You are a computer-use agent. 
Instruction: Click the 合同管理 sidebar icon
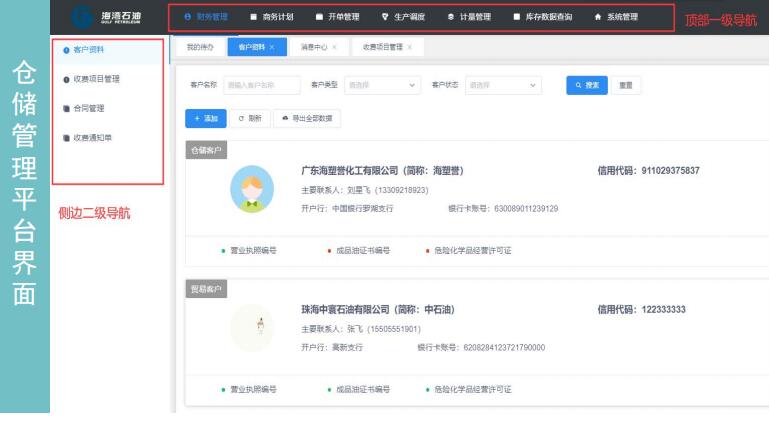[x=66, y=107]
